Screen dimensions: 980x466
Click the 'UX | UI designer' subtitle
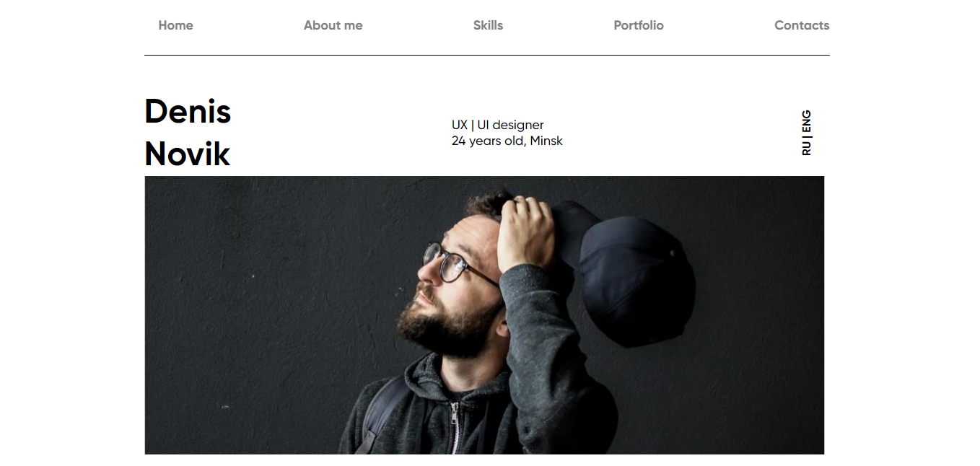[x=497, y=125]
